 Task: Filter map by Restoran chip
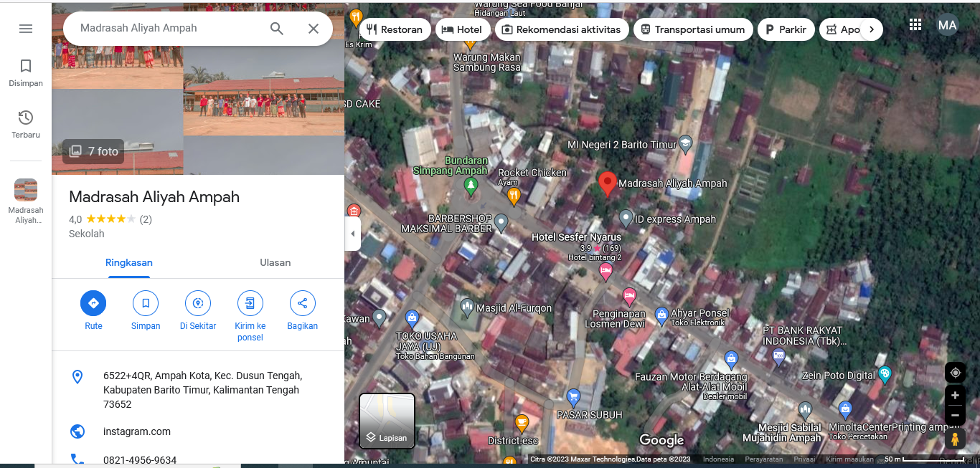click(x=394, y=29)
